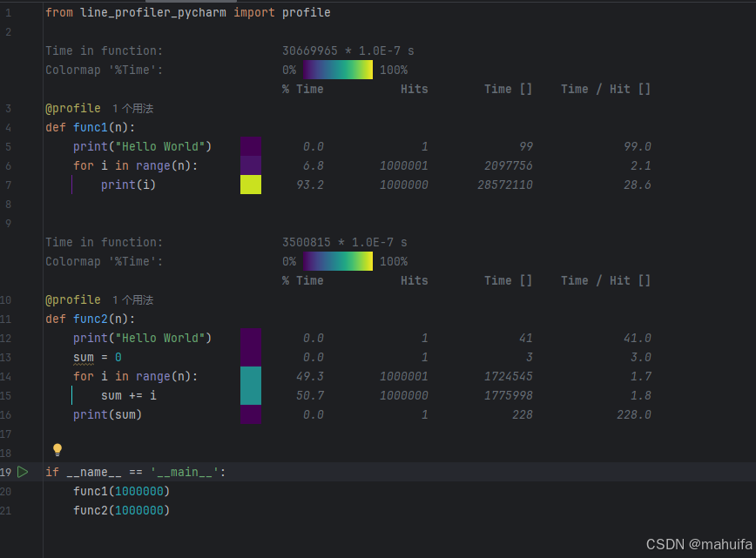Click the func1(1000000) call on line 20
Screen dimensions: 756x558
click(x=122, y=491)
